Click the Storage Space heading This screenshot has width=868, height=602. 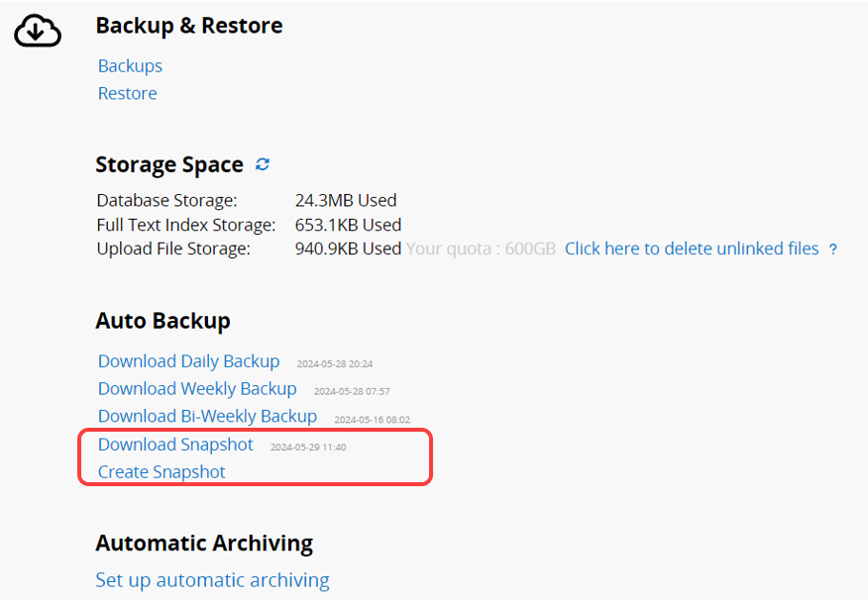coord(168,165)
